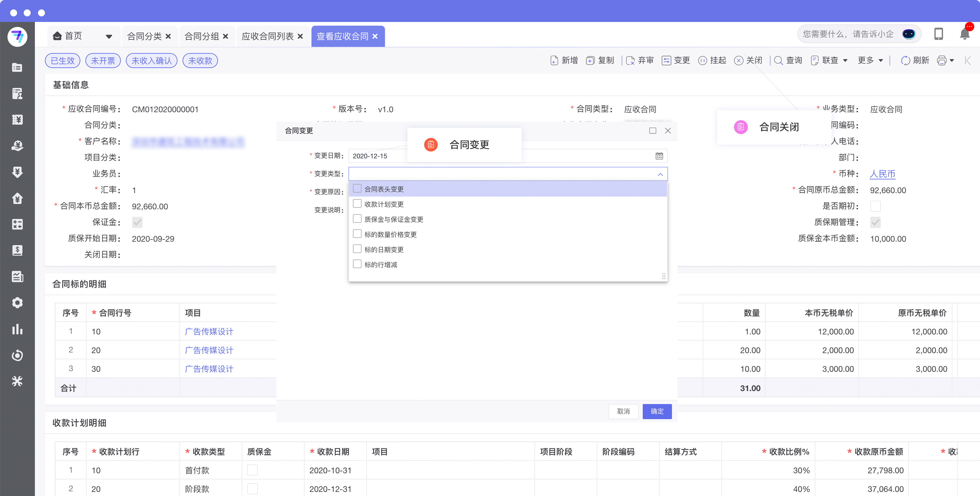Viewport: 980px width, 496px height.
Task: Open the bar chart icon in sidebar
Action: [x=17, y=329]
